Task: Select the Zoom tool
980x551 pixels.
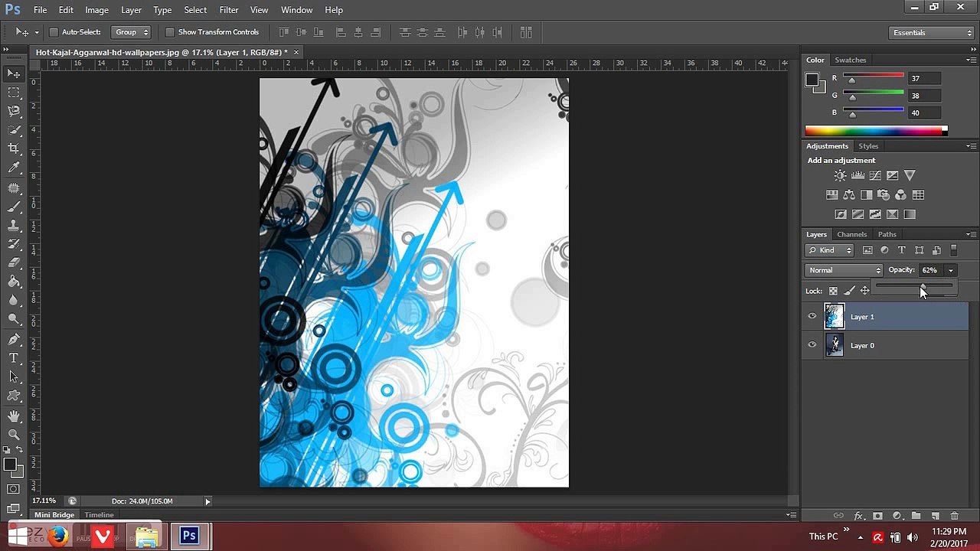Action: click(x=14, y=434)
